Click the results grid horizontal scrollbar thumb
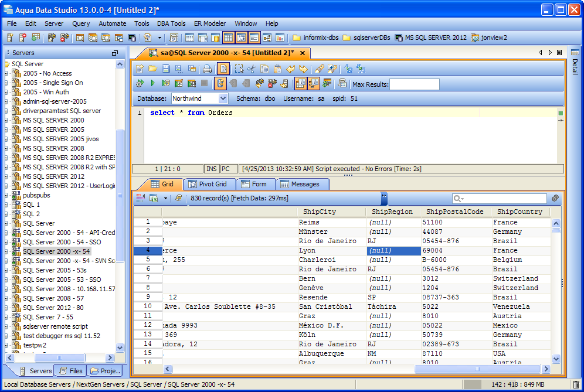Image resolution: width=584 pixels, height=392 pixels. tap(477, 369)
